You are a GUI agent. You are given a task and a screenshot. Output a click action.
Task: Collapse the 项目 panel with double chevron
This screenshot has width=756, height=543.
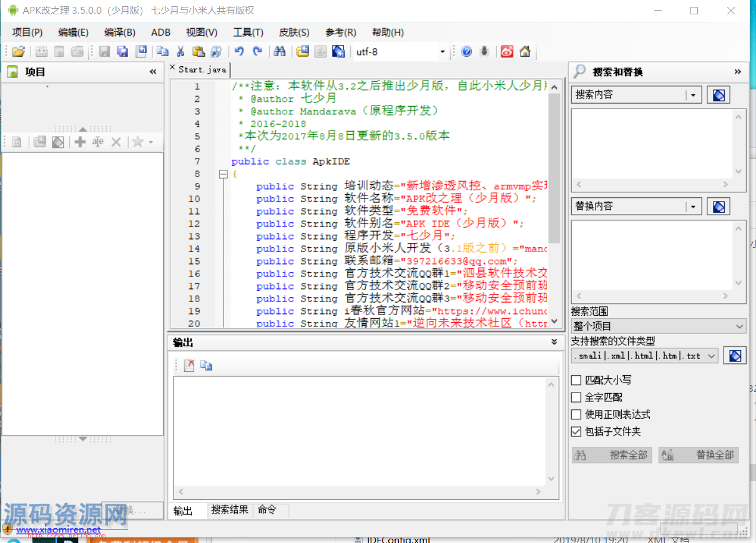pyautogui.click(x=153, y=72)
